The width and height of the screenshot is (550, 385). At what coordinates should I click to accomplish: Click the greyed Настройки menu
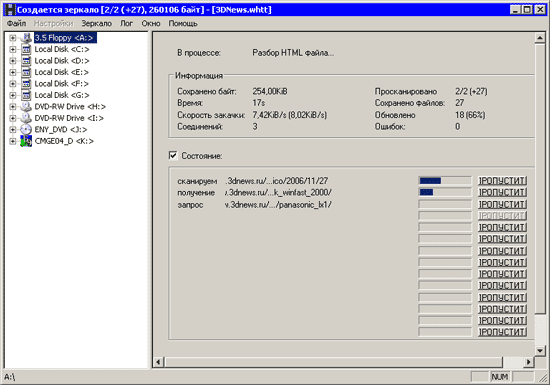54,23
